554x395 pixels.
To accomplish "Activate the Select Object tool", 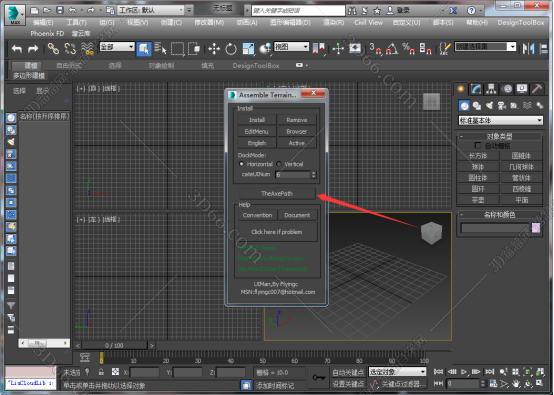I will pos(144,48).
